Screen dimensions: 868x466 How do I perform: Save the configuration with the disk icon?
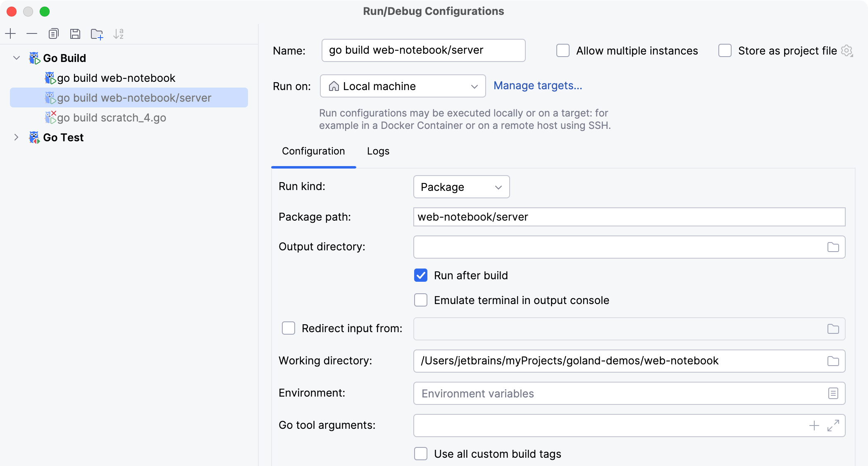(x=75, y=33)
